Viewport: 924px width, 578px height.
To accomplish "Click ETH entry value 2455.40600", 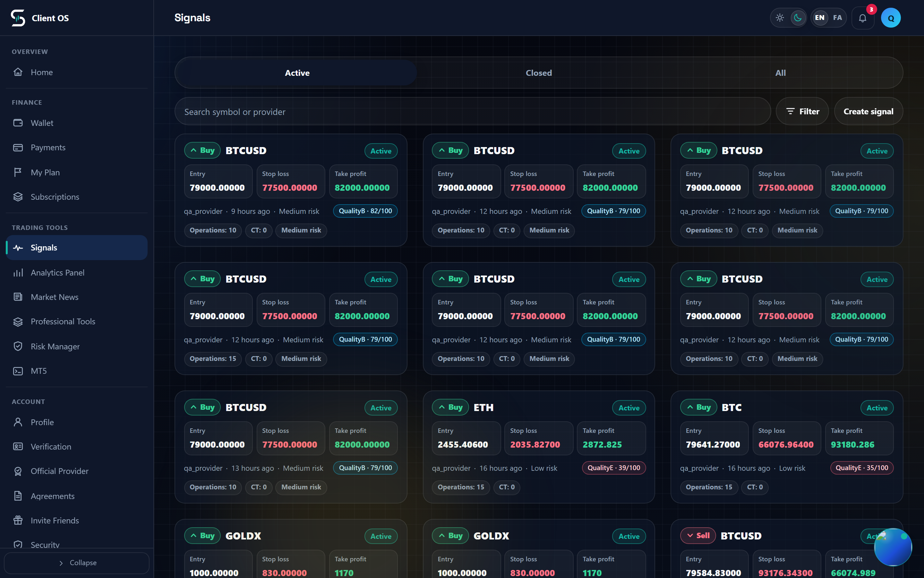I will click(463, 445).
